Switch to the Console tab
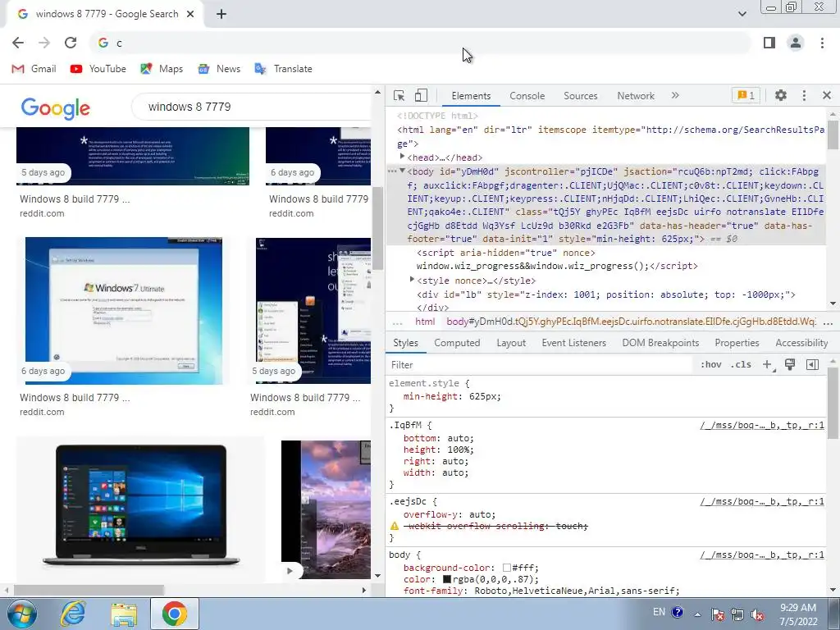The image size is (840, 630). (527, 96)
